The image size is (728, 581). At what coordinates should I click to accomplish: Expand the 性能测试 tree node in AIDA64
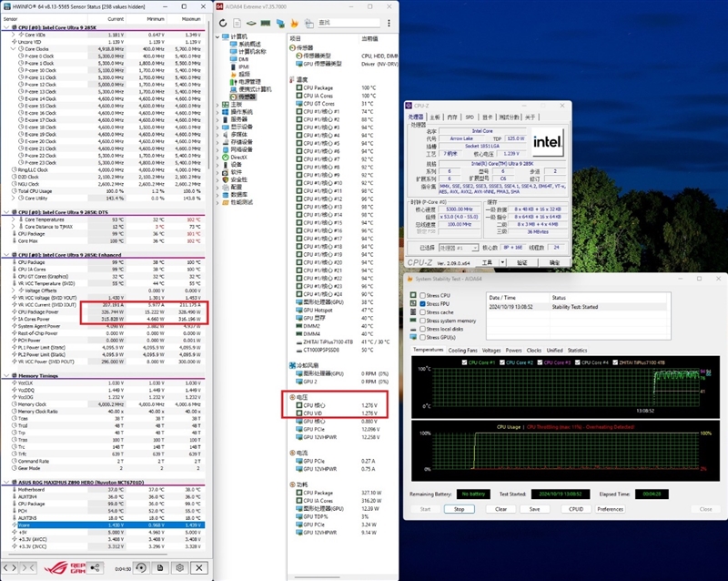click(x=217, y=202)
